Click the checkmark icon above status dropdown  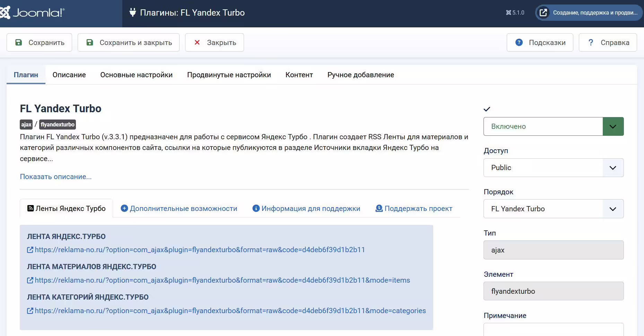pyautogui.click(x=487, y=109)
